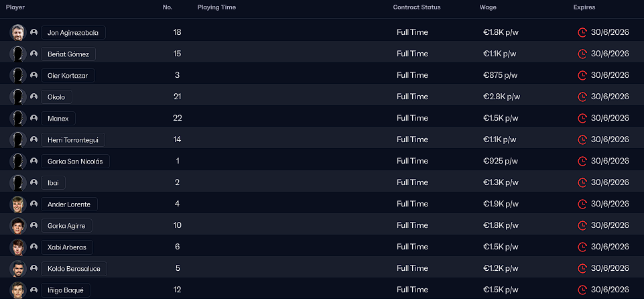Click the expiry clock icon for Koldo Berasaluce

click(x=582, y=268)
